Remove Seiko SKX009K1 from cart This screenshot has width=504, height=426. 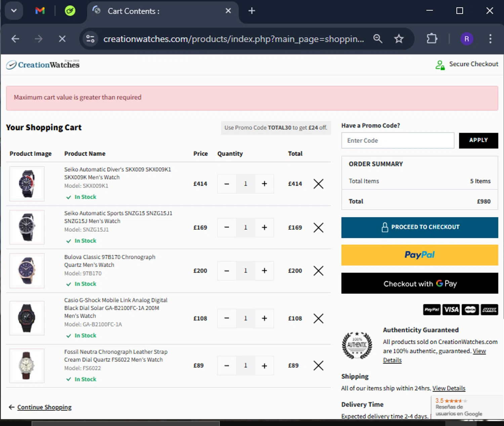click(x=319, y=184)
